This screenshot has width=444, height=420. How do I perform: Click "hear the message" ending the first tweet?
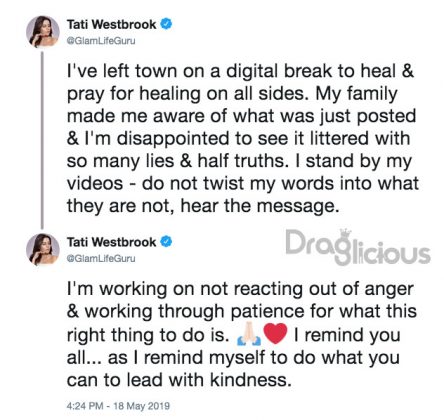pyautogui.click(x=260, y=206)
